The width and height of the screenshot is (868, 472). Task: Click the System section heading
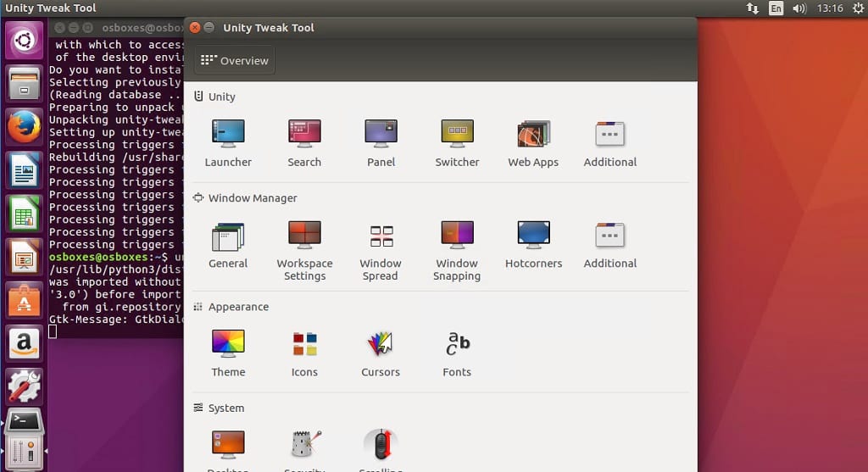[225, 408]
